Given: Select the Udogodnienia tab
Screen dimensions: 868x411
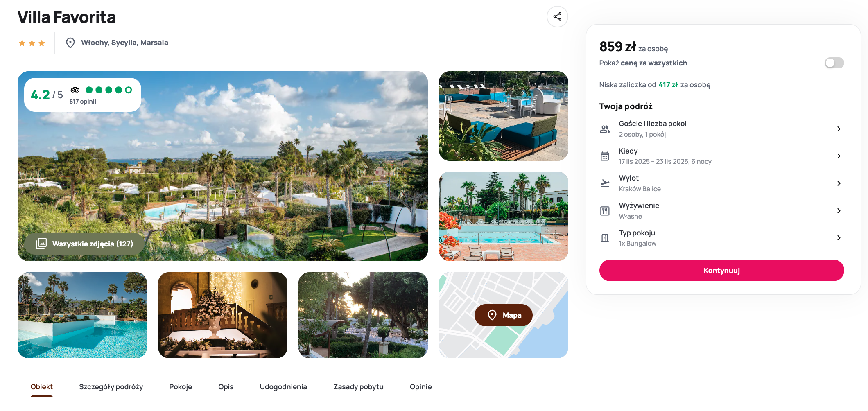Looking at the screenshot, I should tap(283, 387).
